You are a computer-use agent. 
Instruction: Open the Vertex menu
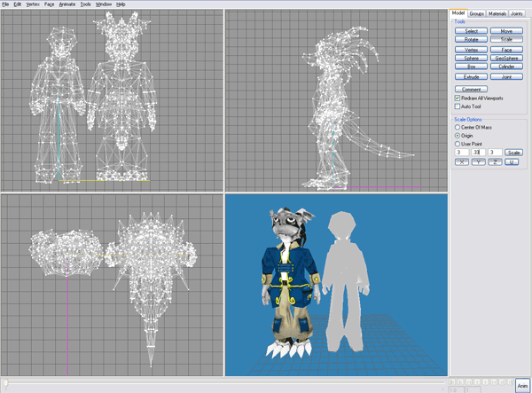[x=33, y=4]
